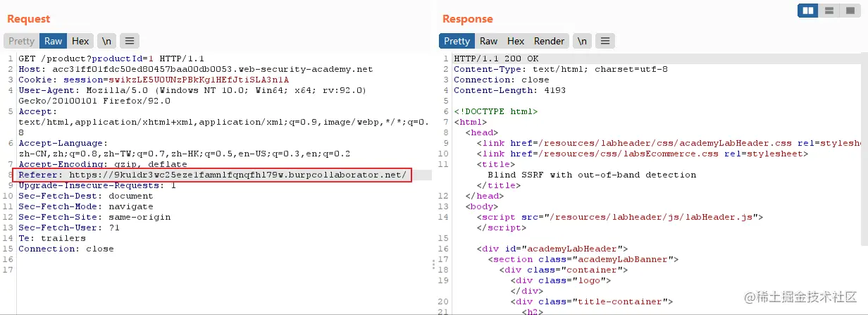Click the HTTP/1.1 200 OK status line
868x315 pixels.
(x=496, y=58)
